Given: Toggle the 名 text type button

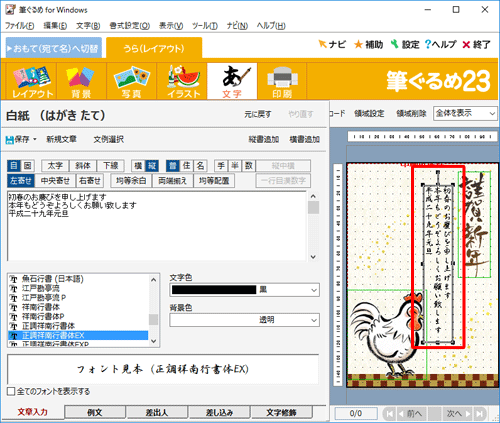Looking at the screenshot, I should (200, 166).
